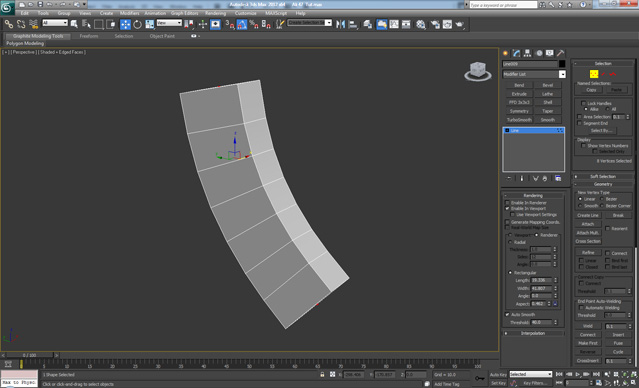Viewport: 639px width, 388px height.
Task: Select the Rectangular radio button
Action: click(510, 273)
